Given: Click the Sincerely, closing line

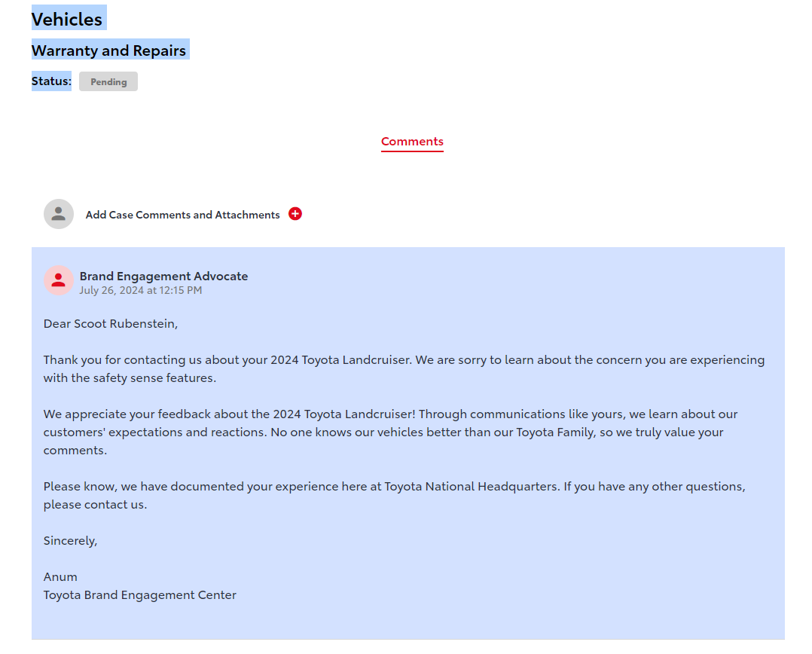Looking at the screenshot, I should (71, 541).
